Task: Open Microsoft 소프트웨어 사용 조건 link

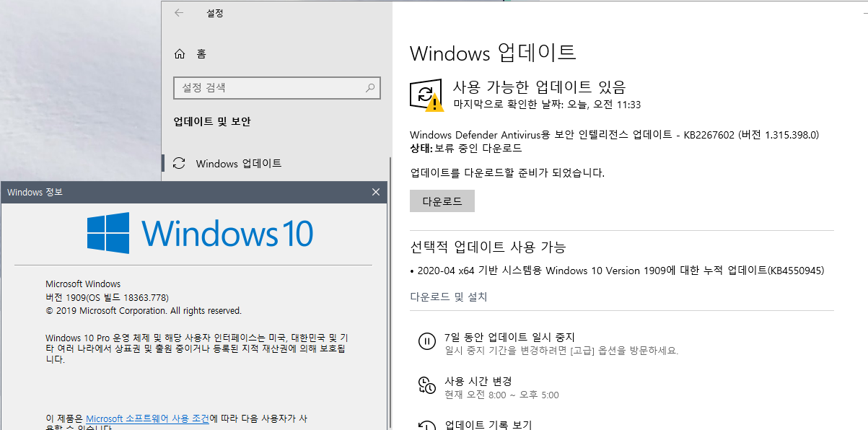Action: (148, 418)
